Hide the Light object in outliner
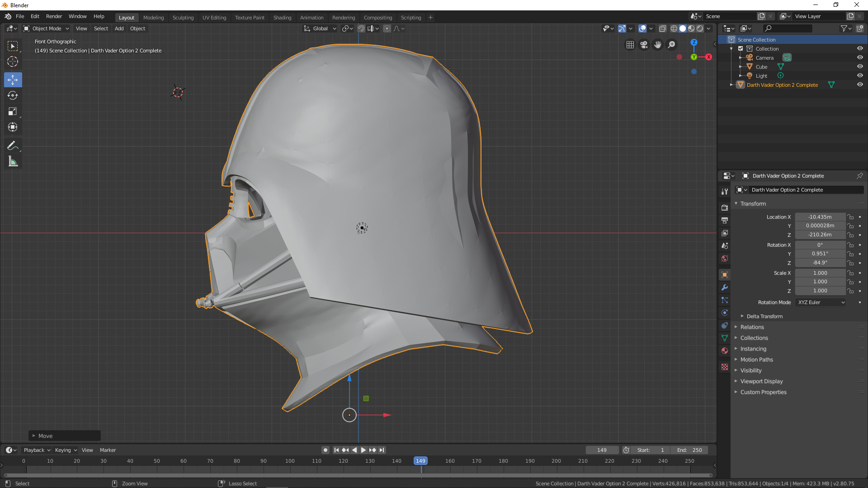 (x=860, y=75)
